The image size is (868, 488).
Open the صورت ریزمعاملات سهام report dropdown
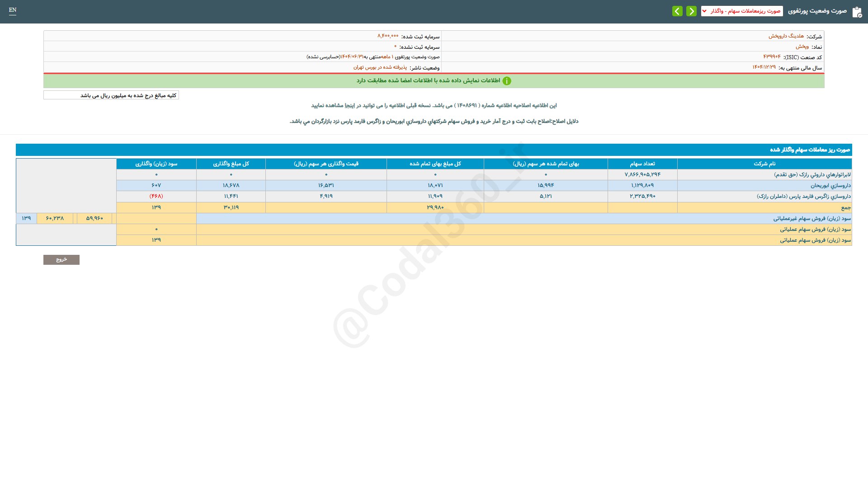(x=741, y=11)
